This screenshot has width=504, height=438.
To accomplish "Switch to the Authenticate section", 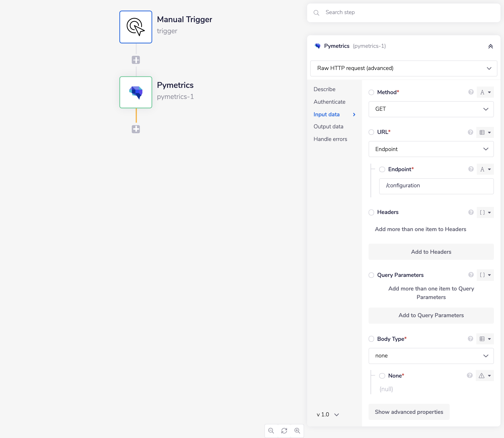I will (x=329, y=102).
